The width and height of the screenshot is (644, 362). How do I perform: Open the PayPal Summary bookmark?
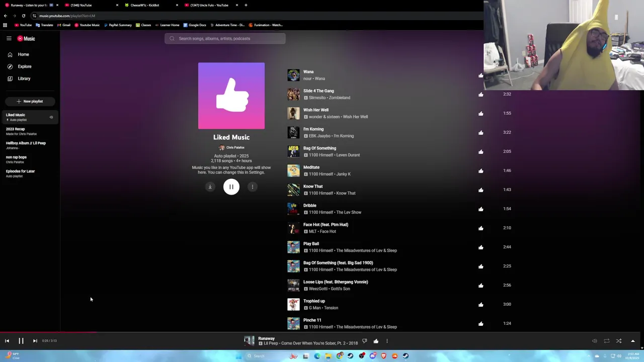(x=118, y=25)
